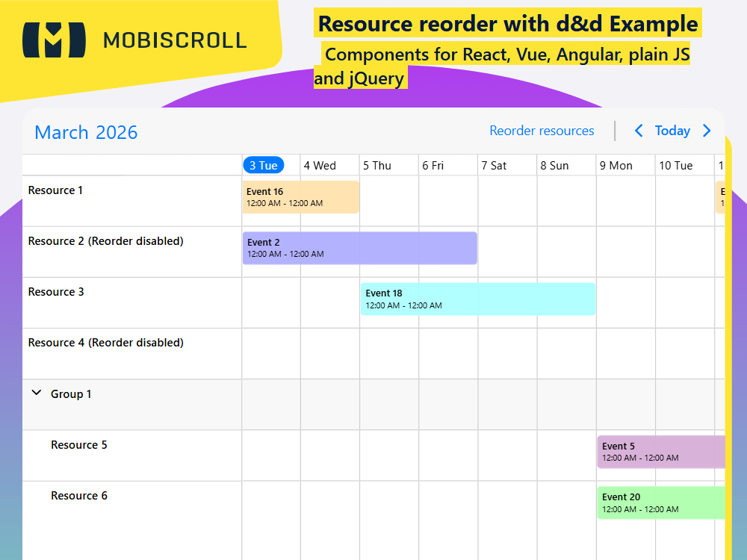The height and width of the screenshot is (560, 747).
Task: Navigate forward using the right chevron arrow
Action: point(707,131)
